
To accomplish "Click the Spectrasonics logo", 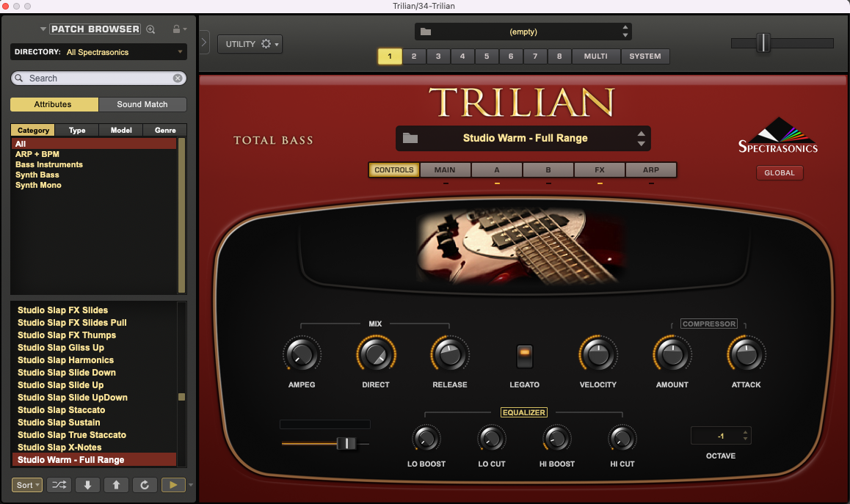I will click(x=778, y=136).
